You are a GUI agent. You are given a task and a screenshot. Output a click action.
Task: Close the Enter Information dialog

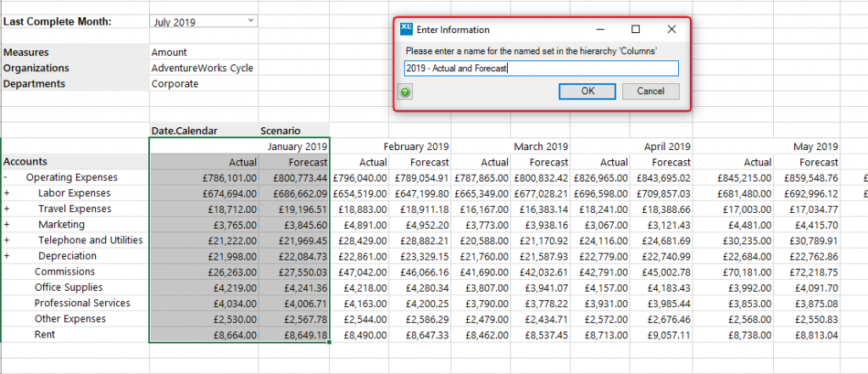pos(671,29)
